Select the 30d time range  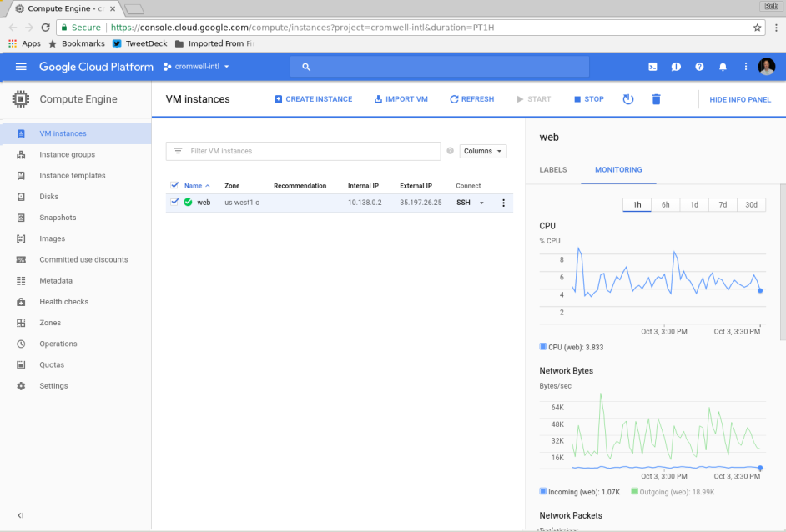point(752,205)
